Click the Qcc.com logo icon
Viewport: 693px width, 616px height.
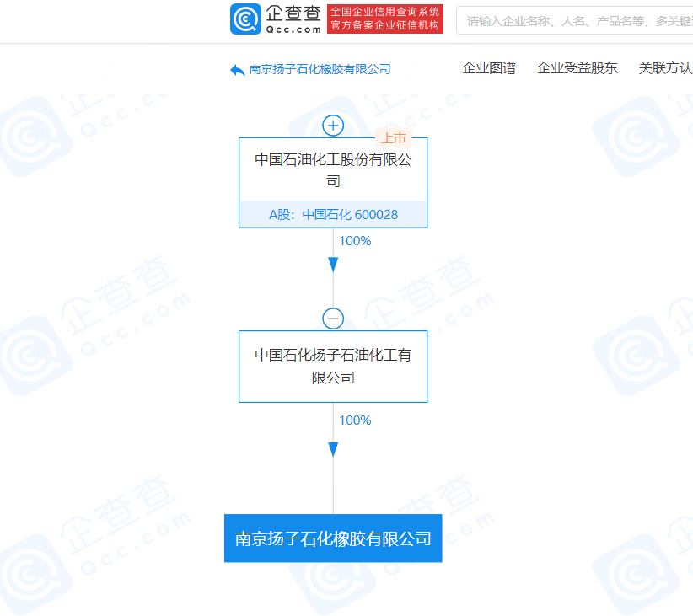tap(245, 19)
